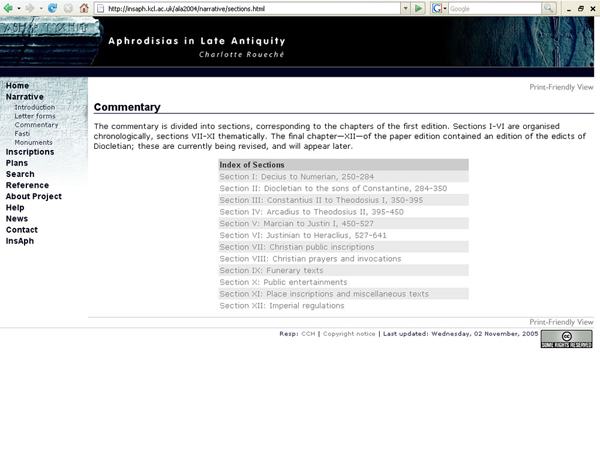This screenshot has height=450, width=600.
Task: Reload the page with the refresh icon
Action: [x=52, y=8]
